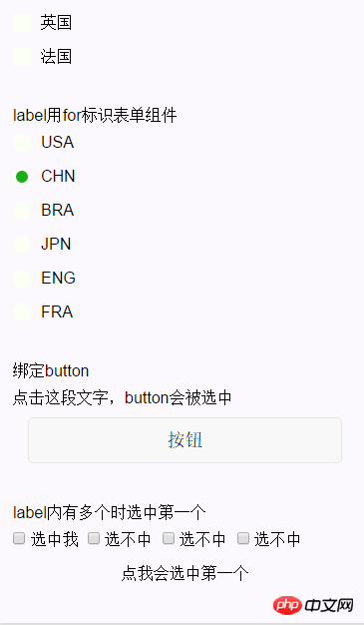364x625 pixels.
Task: Check the 英国 checkbox
Action: coord(22,23)
